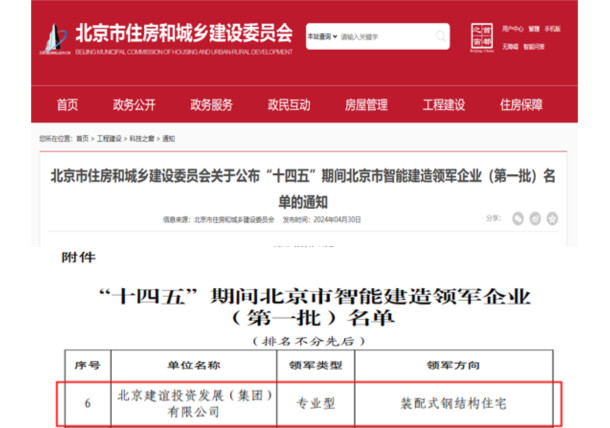Click the 用户中心 link
Viewport: 610px width, 428px height.
point(512,29)
